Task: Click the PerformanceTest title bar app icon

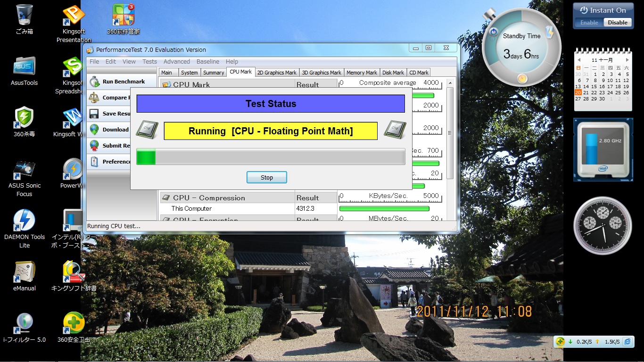Action: pos(90,50)
